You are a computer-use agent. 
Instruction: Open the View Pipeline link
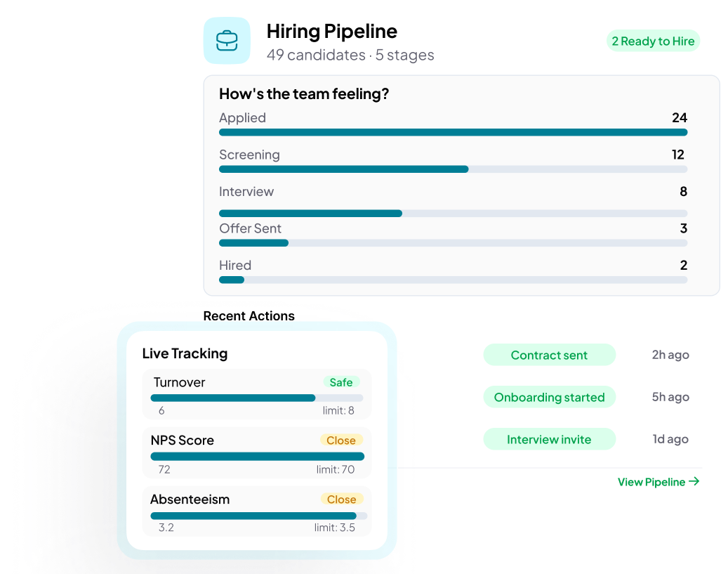[x=651, y=482]
